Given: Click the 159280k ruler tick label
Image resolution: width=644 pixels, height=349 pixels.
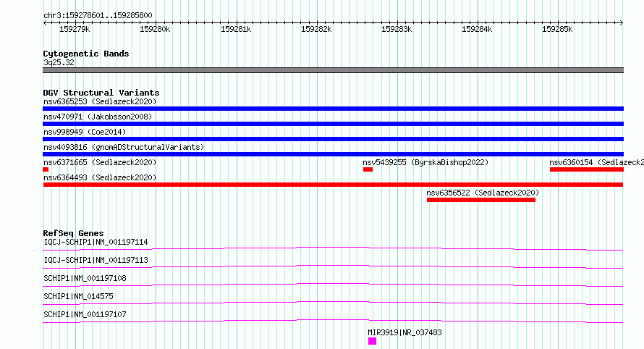Looking at the screenshot, I should pos(155,29).
